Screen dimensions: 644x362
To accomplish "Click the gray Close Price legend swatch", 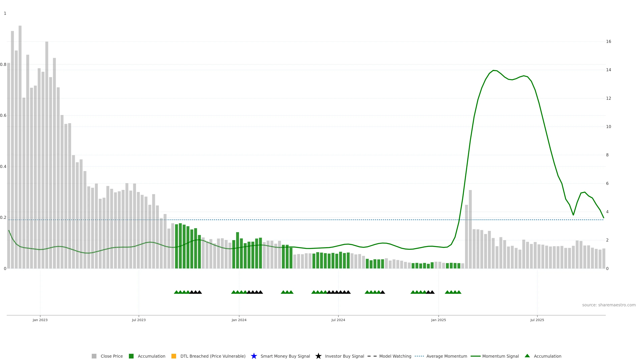I will tap(94, 356).
